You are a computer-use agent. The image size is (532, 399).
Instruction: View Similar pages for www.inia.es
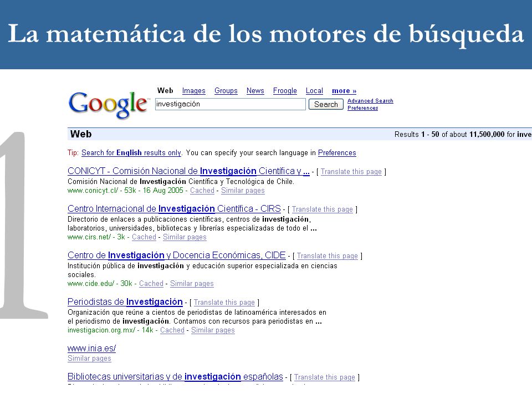89,359
